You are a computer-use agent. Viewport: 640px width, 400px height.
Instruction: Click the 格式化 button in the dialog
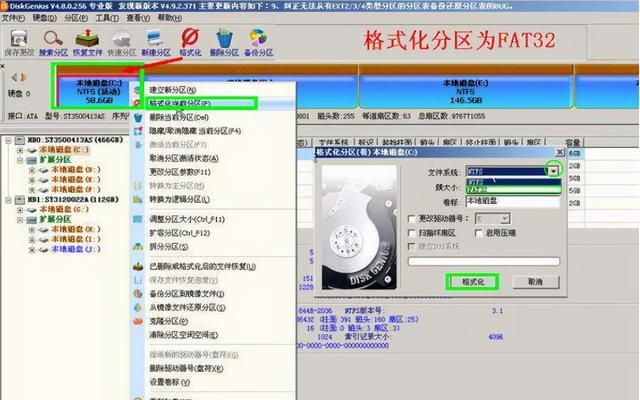click(x=473, y=282)
